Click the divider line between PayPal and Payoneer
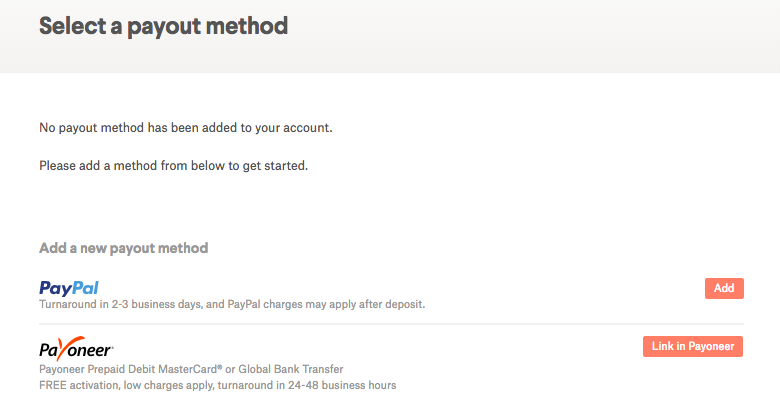This screenshot has width=780, height=418. (391, 324)
